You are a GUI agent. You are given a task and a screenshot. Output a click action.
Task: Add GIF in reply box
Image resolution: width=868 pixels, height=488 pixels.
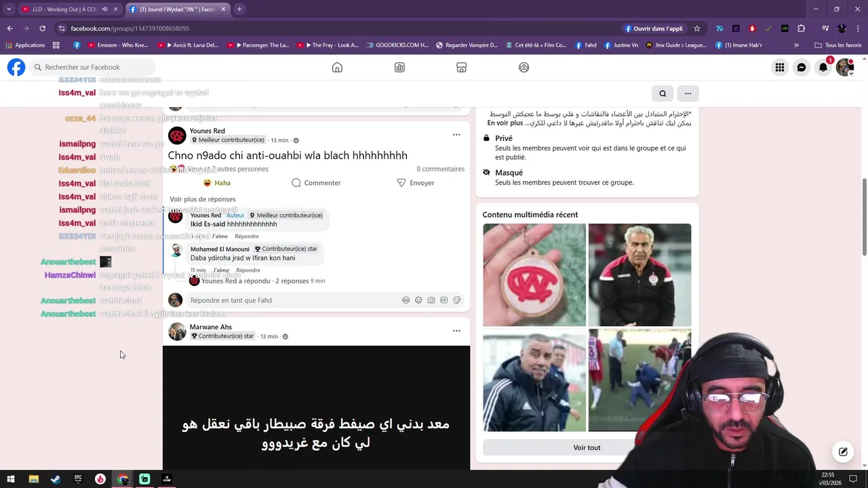pos(443,300)
